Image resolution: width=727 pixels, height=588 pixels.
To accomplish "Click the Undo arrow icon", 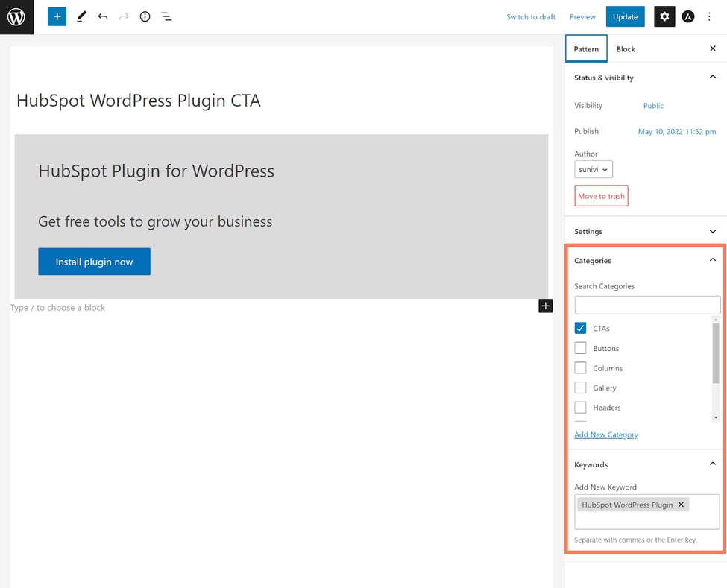I will (103, 16).
